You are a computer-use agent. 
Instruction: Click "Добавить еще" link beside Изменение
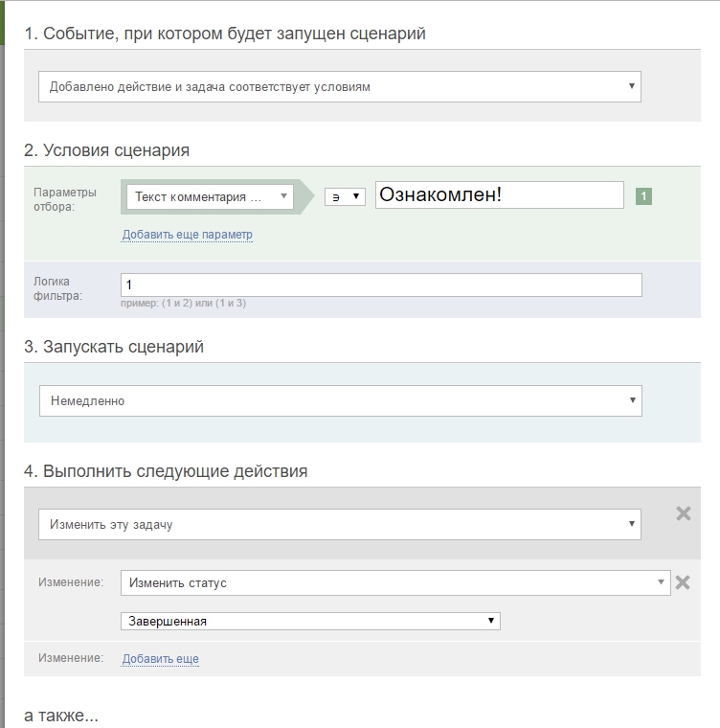pos(160,659)
